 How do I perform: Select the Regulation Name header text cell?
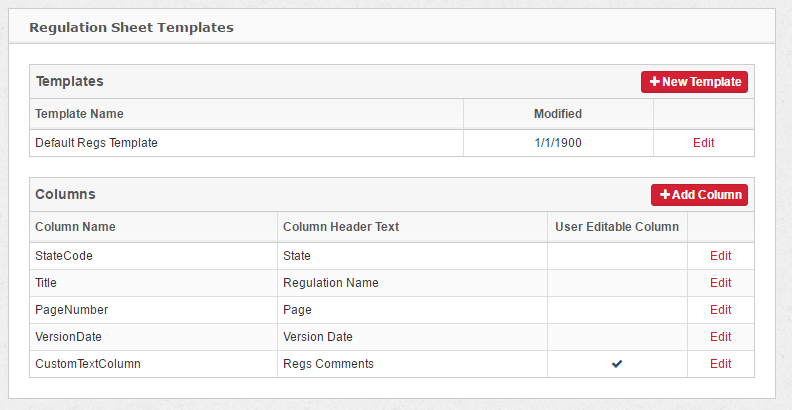pyautogui.click(x=331, y=283)
